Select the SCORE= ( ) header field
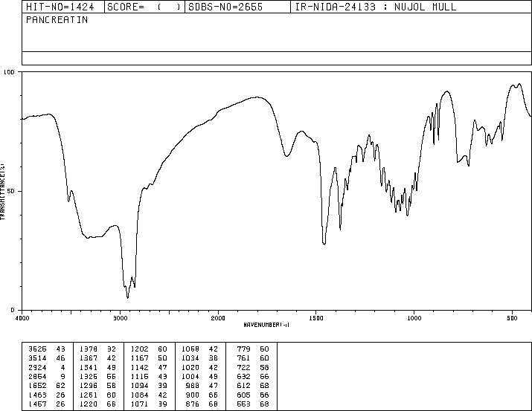Image resolution: width=532 pixels, height=411 pixels. pos(144,7)
